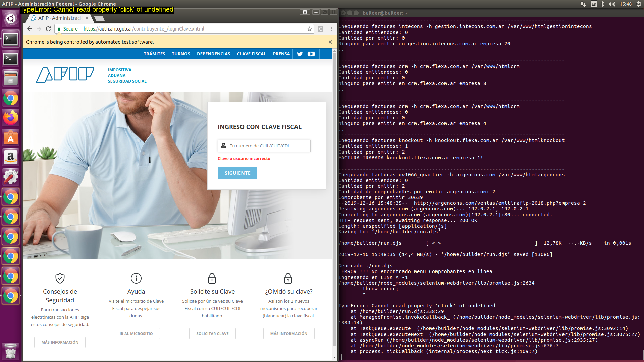Screen dimensions: 644x362
Task: Click terminal line 'FACTURA TRABADA knockout.flexa.com.ar'
Action: [411, 158]
